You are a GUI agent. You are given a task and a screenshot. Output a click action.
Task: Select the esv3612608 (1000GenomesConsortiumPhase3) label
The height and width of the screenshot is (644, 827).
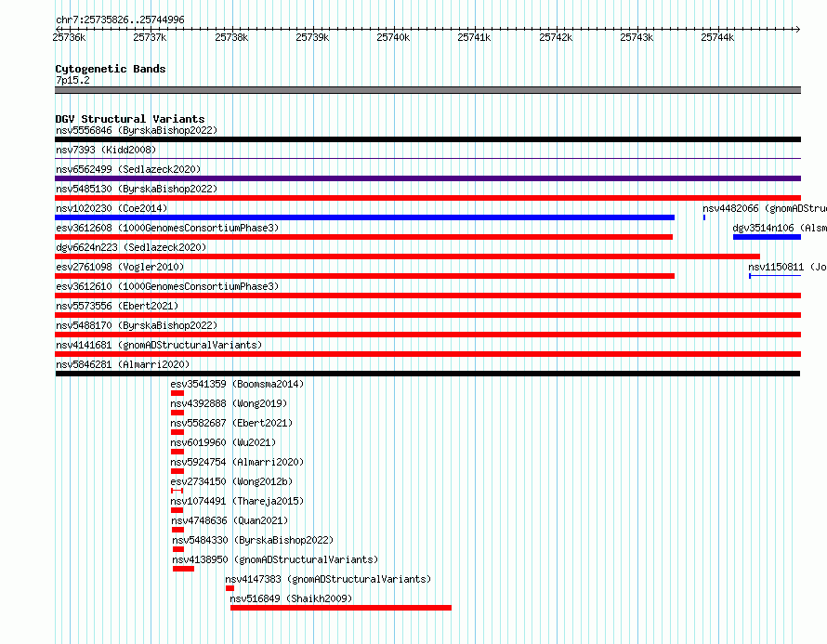(x=167, y=228)
